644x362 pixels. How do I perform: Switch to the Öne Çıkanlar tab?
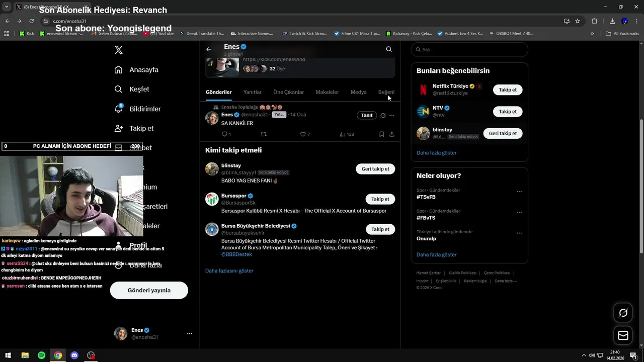click(288, 92)
